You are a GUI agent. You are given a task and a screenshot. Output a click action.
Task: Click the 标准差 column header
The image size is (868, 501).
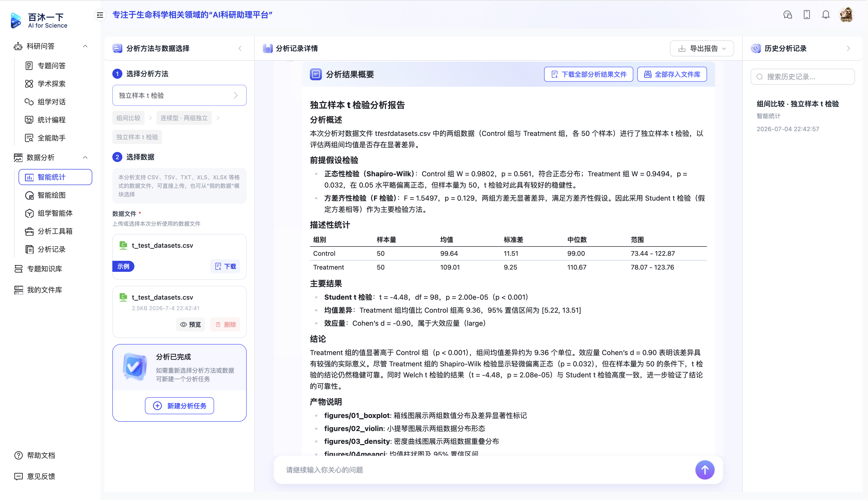(x=513, y=239)
